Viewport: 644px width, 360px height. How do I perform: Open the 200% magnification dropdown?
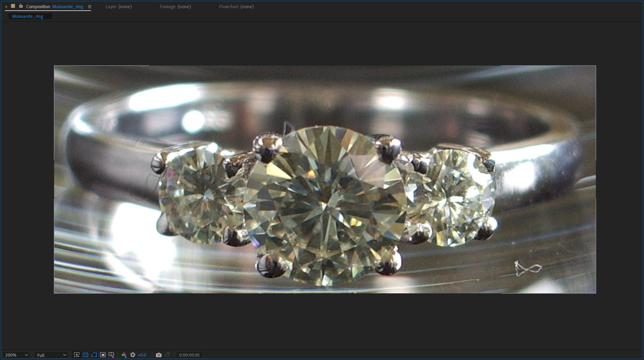(16, 355)
